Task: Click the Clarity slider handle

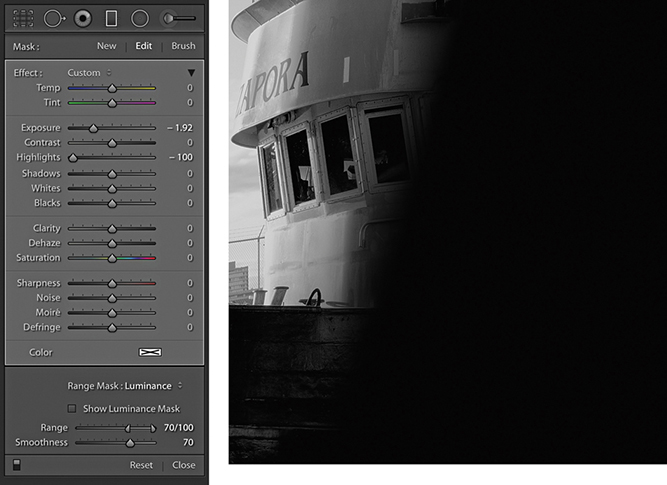Action: [112, 229]
